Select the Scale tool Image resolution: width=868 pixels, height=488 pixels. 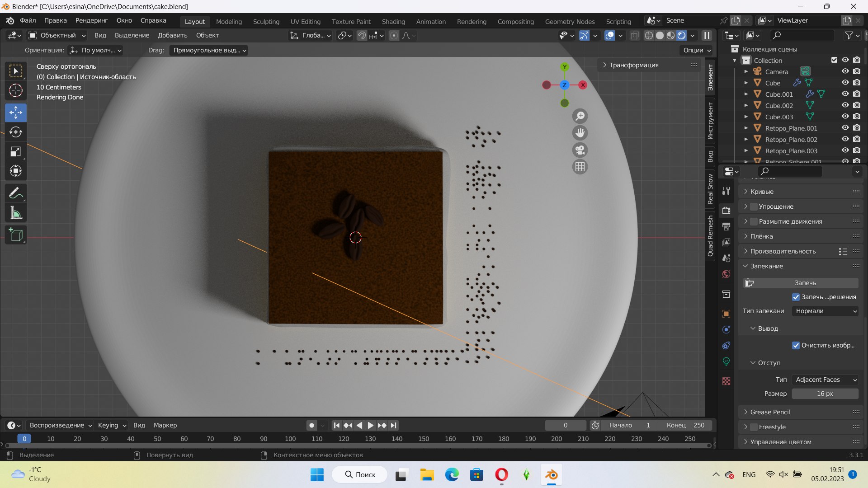coord(16,151)
